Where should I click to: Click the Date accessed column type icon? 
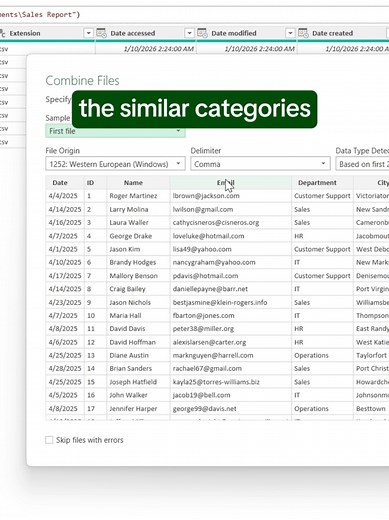(x=101, y=33)
